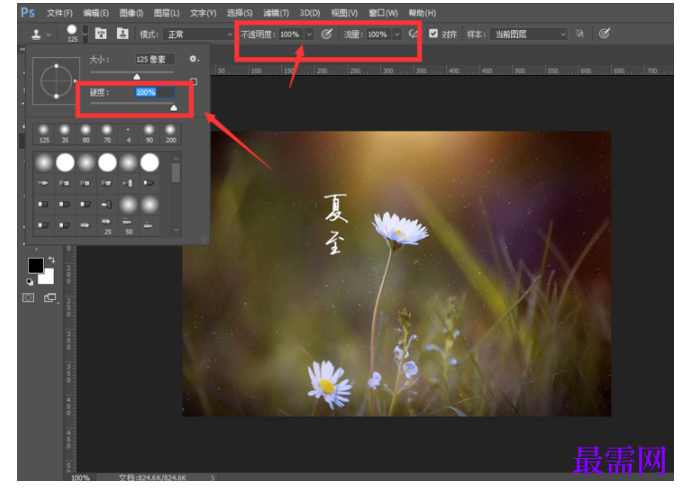Select the recent brush preset 200
Viewport: 685px width, 492px height.
coord(170,134)
